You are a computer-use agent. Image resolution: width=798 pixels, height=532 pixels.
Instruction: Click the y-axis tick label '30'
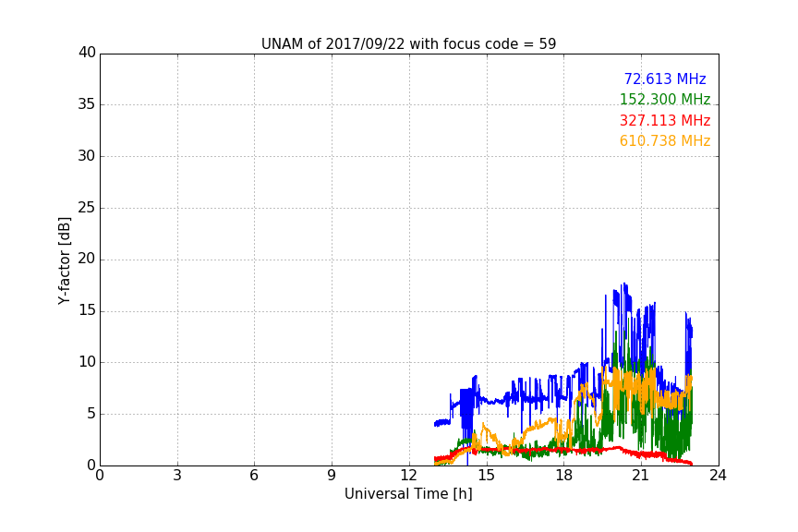coord(87,156)
